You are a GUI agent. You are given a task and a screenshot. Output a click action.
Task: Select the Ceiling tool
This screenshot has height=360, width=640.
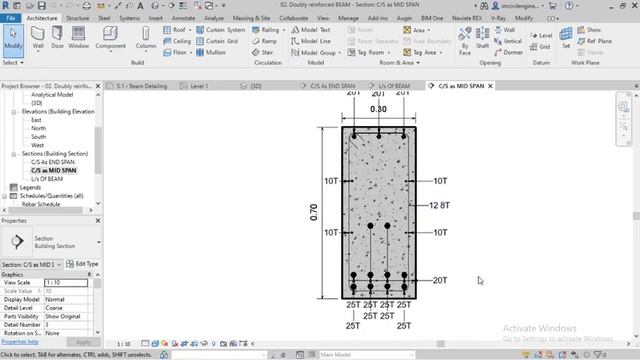pyautogui.click(x=177, y=41)
